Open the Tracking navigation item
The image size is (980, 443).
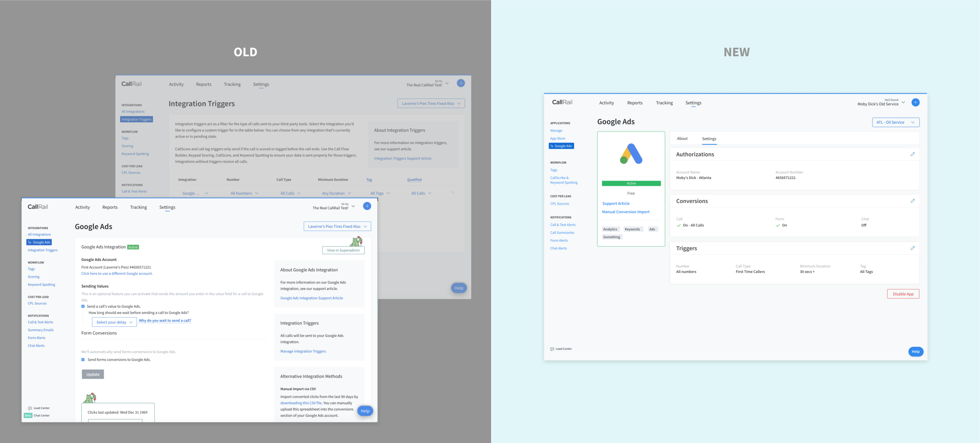click(x=664, y=102)
